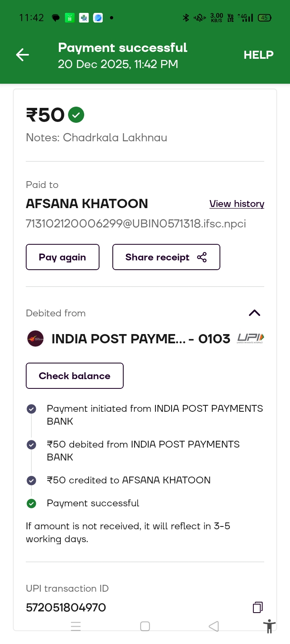Open View history link

(x=237, y=204)
